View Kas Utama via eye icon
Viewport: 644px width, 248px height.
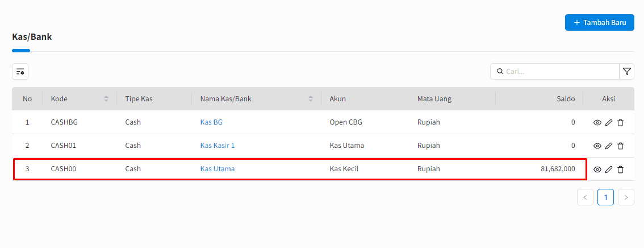pos(597,169)
